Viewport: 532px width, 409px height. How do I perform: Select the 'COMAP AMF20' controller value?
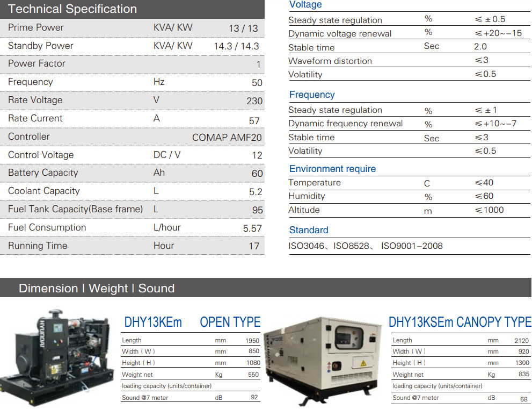click(x=227, y=138)
